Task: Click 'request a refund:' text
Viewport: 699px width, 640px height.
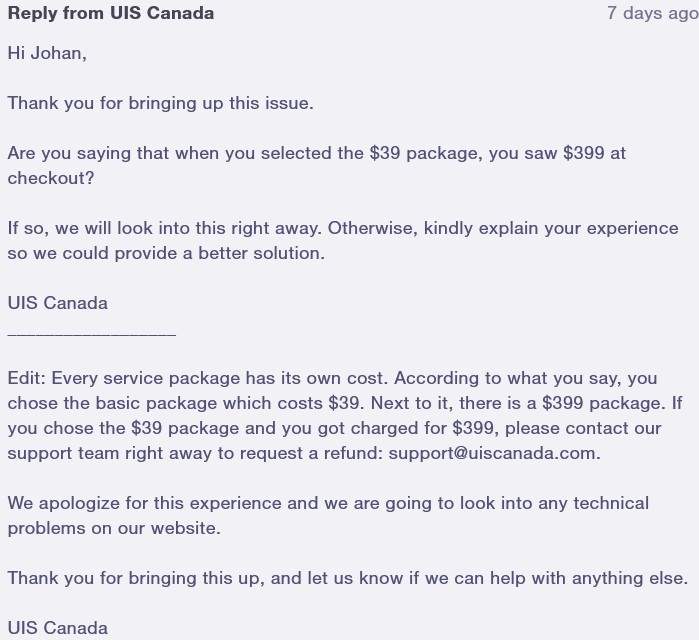Action: click(311, 453)
